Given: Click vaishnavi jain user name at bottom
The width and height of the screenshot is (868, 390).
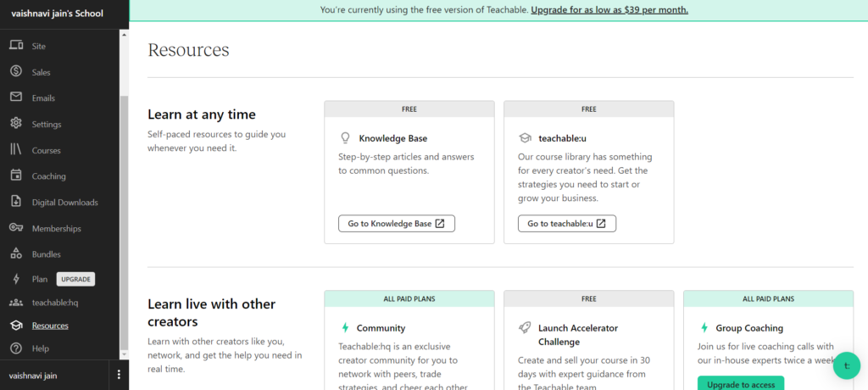Looking at the screenshot, I should (x=33, y=376).
